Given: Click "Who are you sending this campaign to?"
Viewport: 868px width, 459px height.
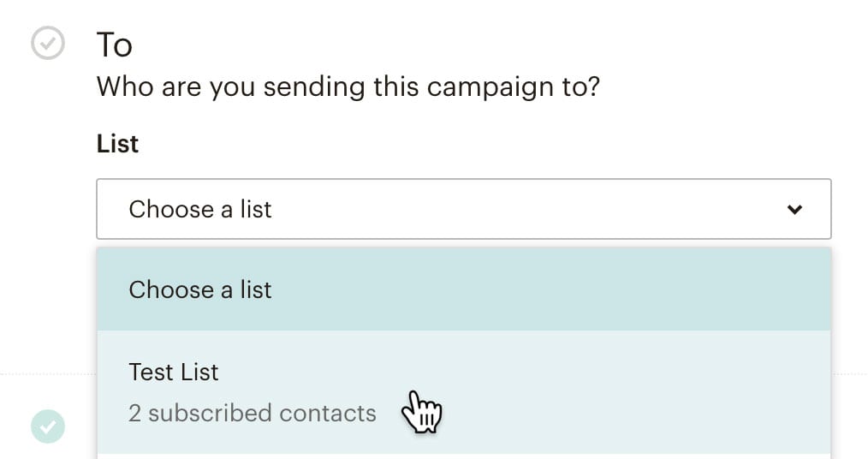Looking at the screenshot, I should click(x=348, y=86).
